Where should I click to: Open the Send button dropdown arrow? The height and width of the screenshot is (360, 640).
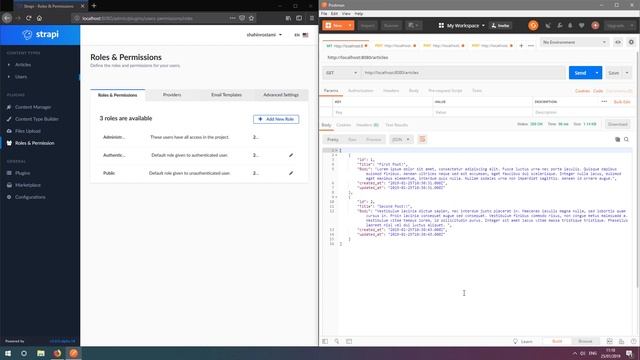pyautogui.click(x=597, y=73)
